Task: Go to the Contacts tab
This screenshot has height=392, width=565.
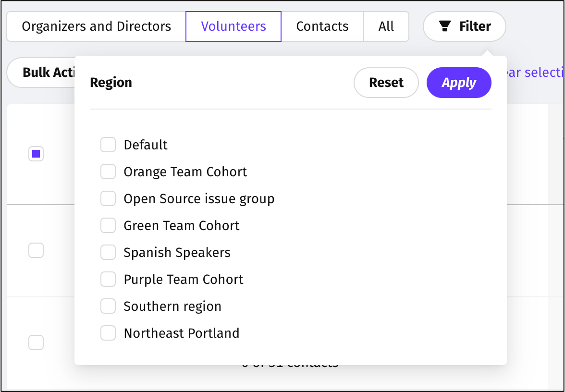Action: (322, 26)
